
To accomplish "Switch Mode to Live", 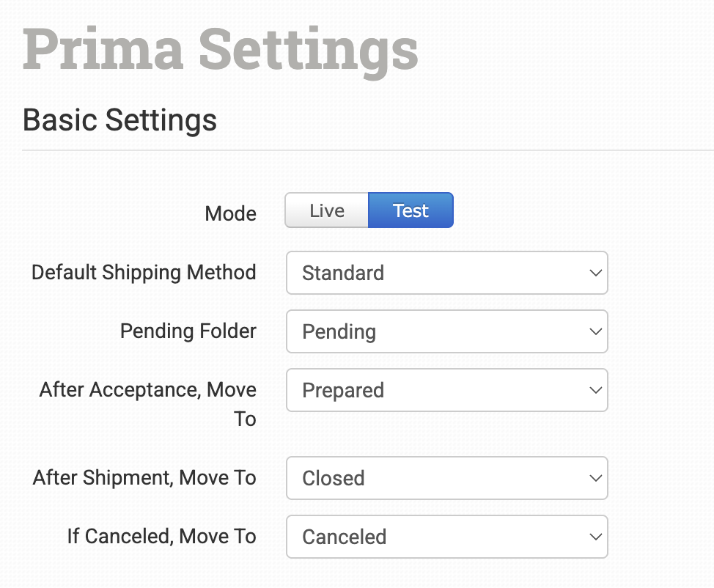I will click(x=326, y=210).
